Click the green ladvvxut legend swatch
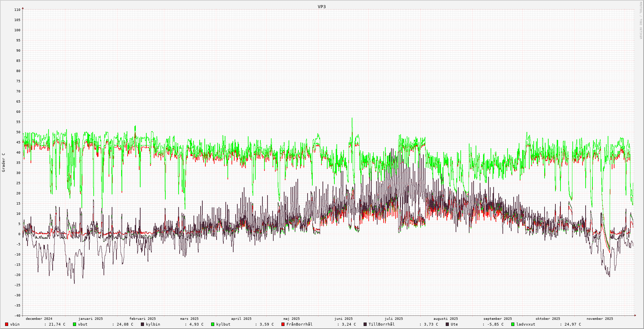The width and height of the screenshot is (644, 329). pos(513,324)
